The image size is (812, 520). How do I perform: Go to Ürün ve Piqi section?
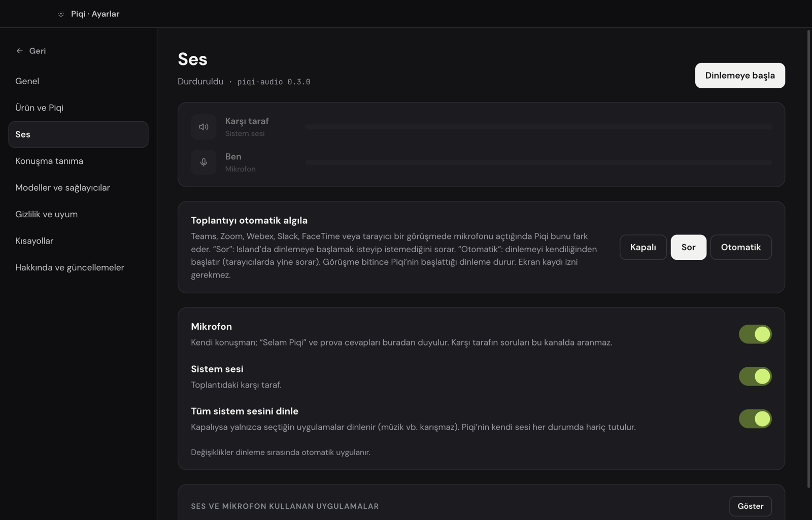[78, 108]
